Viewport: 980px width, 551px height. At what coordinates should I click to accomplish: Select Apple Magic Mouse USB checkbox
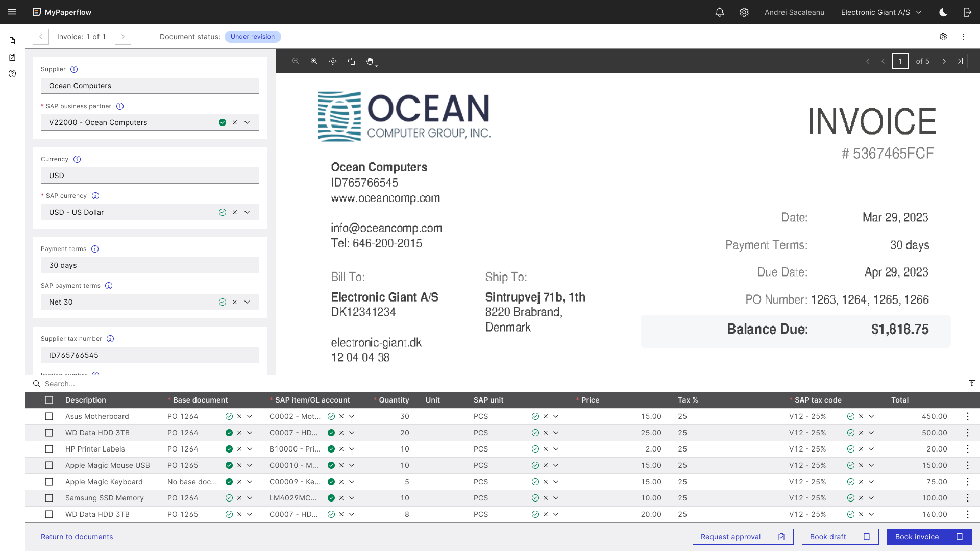[49, 465]
